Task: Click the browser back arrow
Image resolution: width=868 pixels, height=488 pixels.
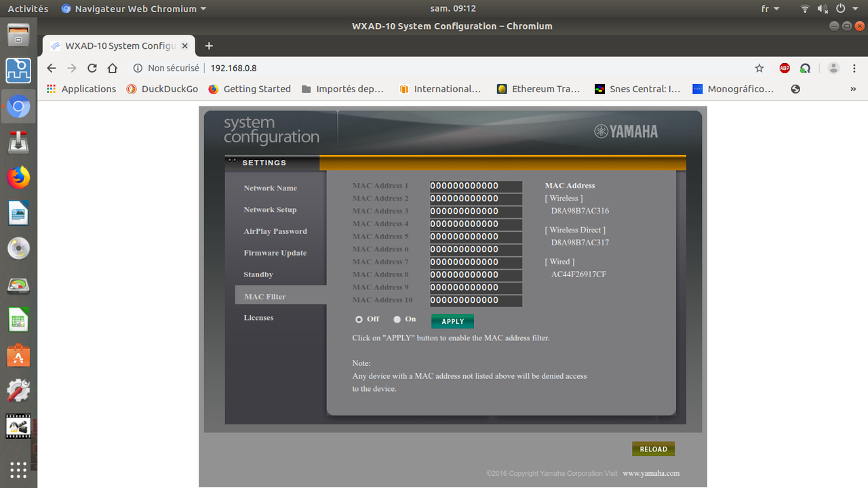Action: tap(52, 68)
